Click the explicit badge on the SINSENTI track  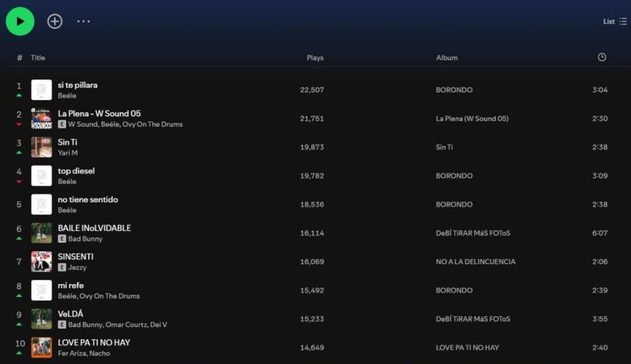coord(62,267)
